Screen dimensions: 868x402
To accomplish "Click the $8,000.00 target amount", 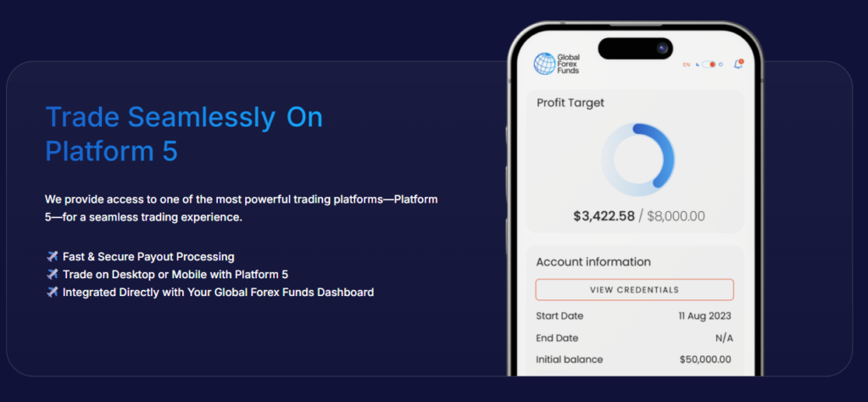I will (x=676, y=216).
